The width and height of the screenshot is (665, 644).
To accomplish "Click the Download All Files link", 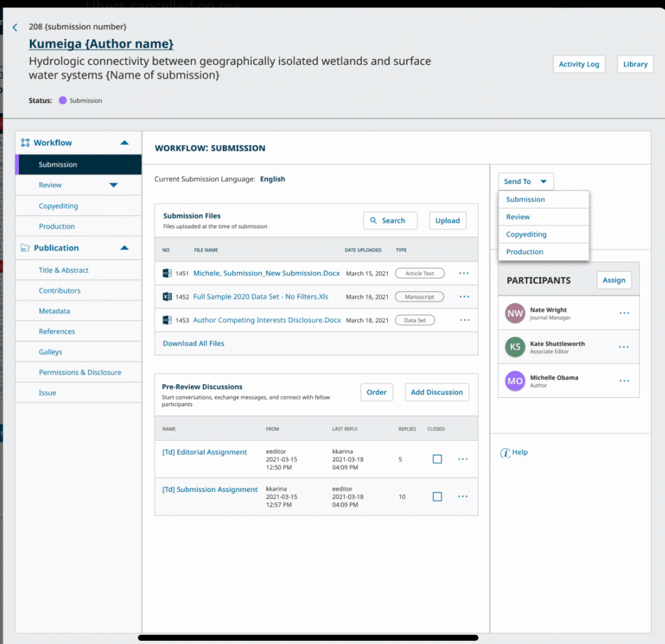I will (x=194, y=343).
